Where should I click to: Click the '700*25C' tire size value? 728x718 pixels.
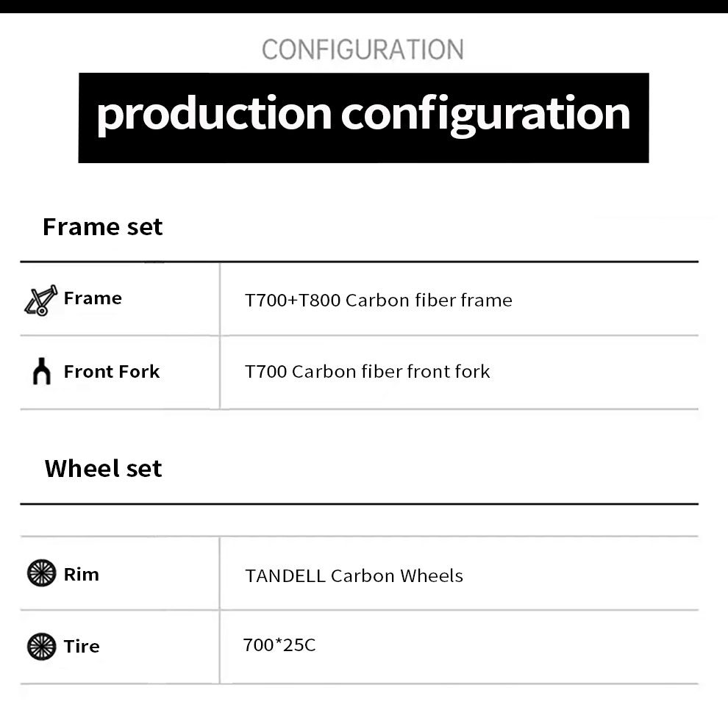(279, 645)
